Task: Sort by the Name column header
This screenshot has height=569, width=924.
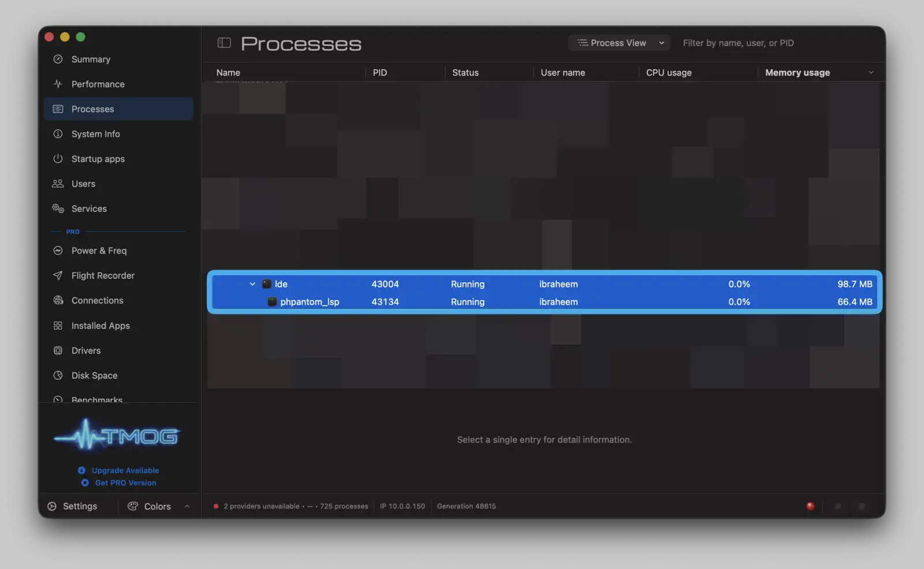Action: click(x=228, y=73)
